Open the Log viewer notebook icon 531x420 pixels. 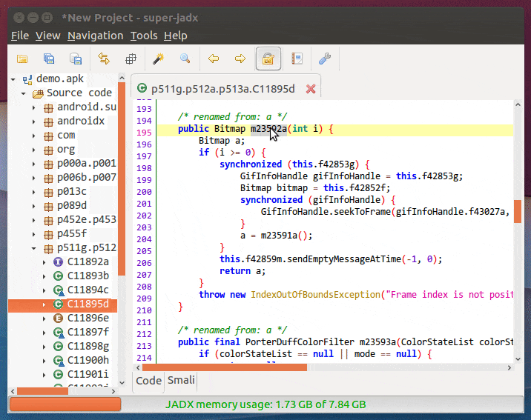(x=297, y=59)
